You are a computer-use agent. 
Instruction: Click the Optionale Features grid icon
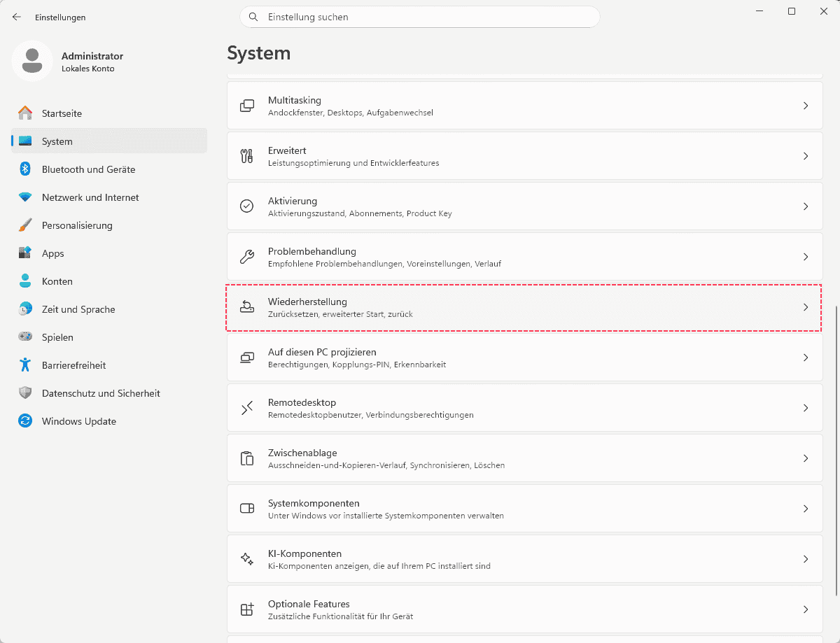click(246, 609)
